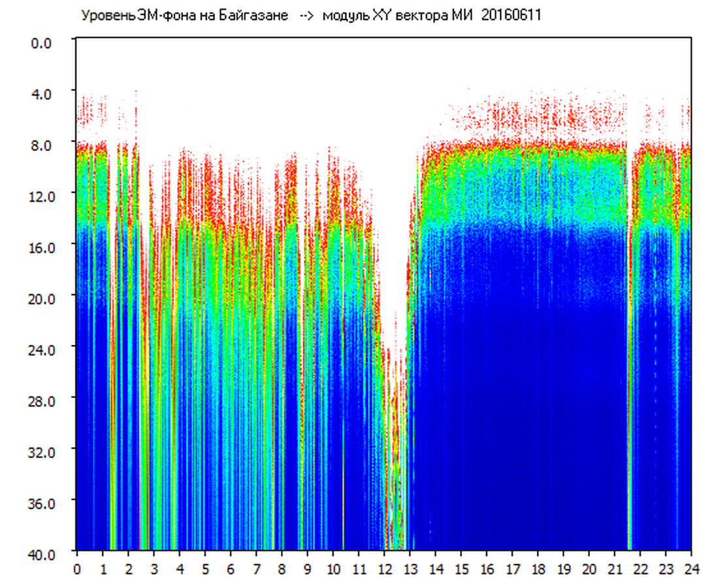Pick hour 18 label on horizontal axis
716x588 pixels.
pos(538,569)
